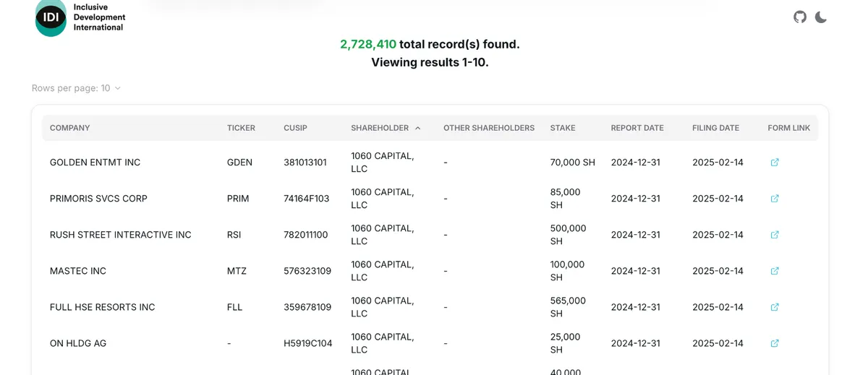868x375 pixels.
Task: Click CUSIP 359678109
Action: click(307, 307)
